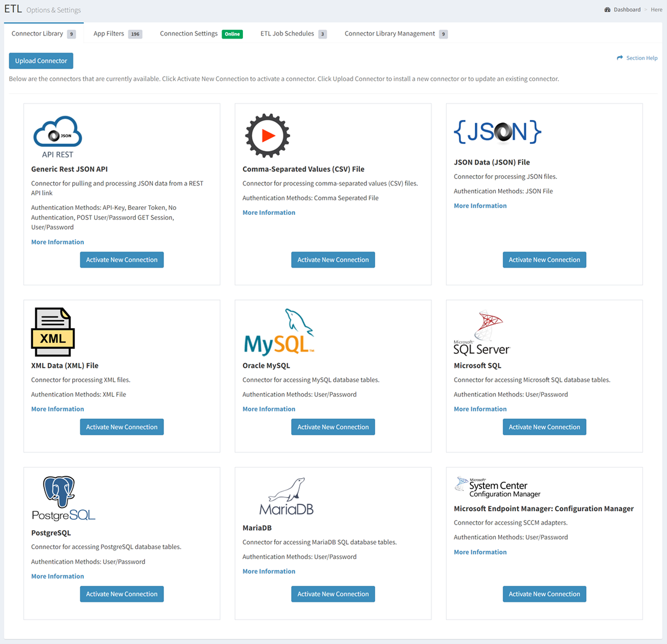This screenshot has width=667, height=644.
Task: Click the 'Generic Rest JSON API' title
Action: pos(69,169)
